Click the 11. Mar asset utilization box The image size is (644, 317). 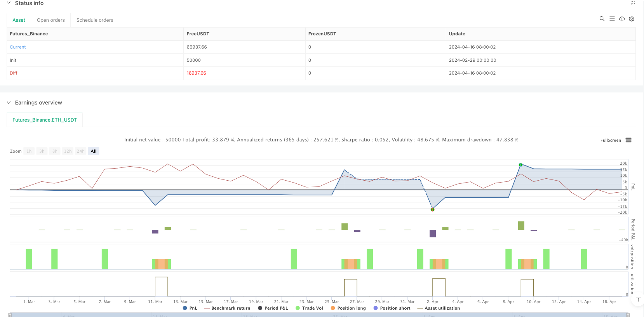(x=161, y=287)
